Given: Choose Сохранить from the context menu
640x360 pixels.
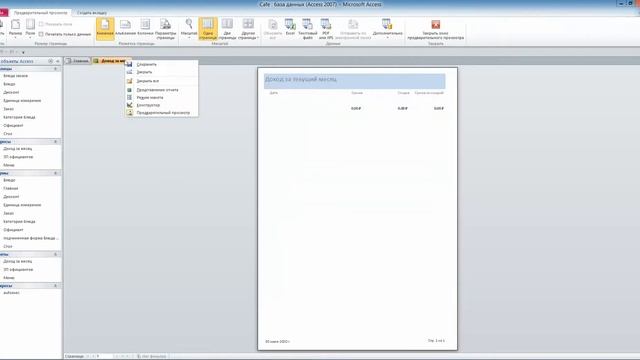Looking at the screenshot, I should coord(162,64).
